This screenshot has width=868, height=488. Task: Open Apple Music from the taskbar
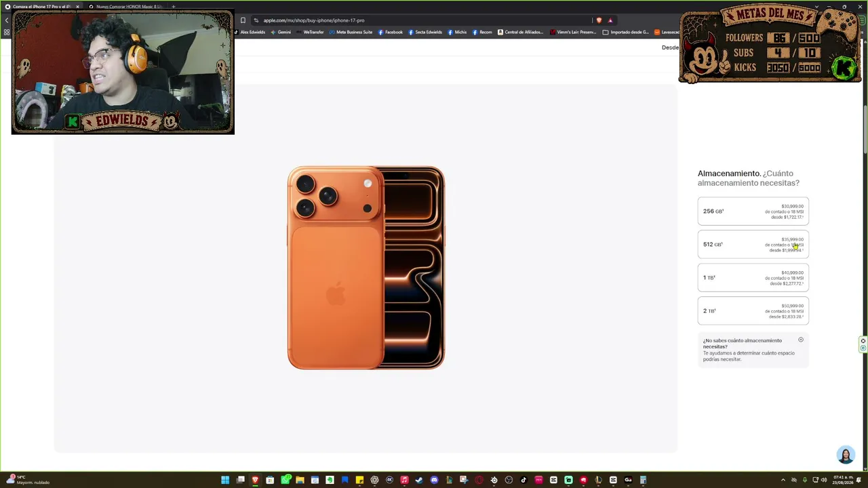[x=404, y=480]
